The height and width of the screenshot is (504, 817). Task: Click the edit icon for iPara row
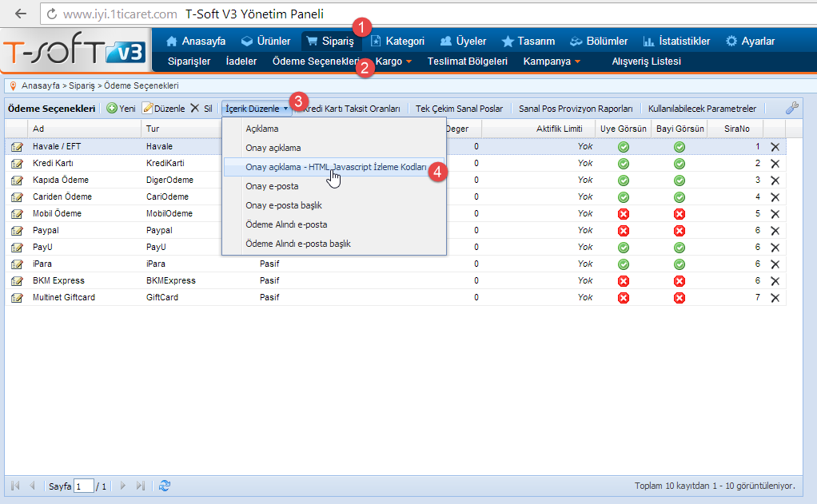(17, 264)
